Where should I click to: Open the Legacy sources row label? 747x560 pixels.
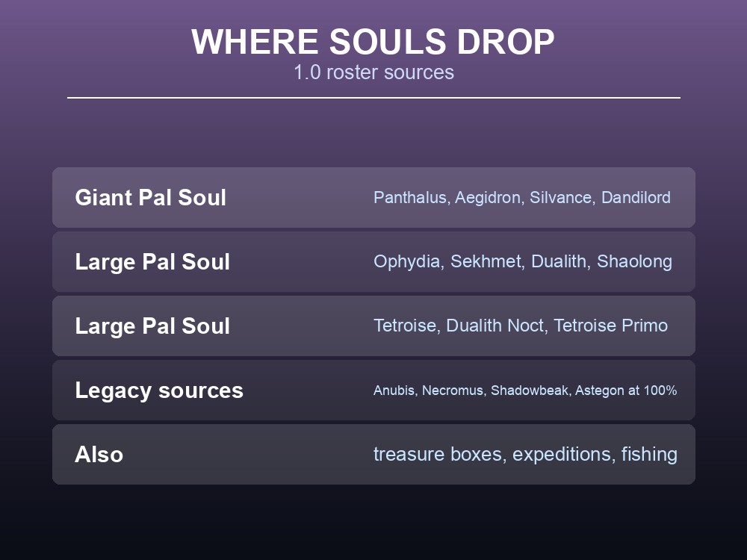click(x=159, y=391)
